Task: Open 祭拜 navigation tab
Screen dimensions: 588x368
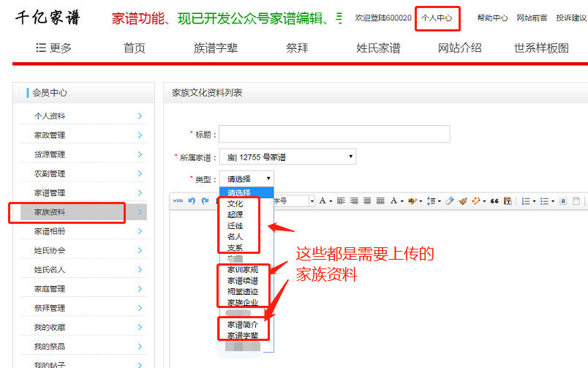Action: (x=297, y=48)
